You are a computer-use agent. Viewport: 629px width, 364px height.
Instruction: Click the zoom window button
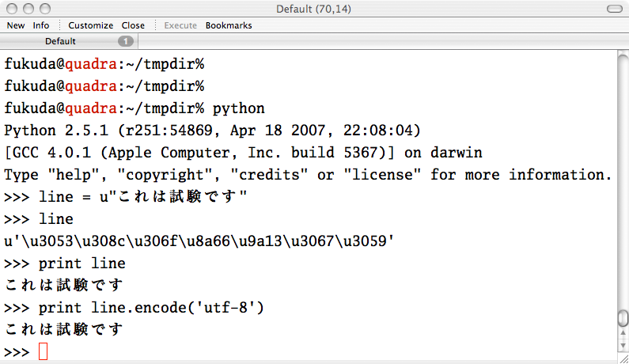[45, 9]
